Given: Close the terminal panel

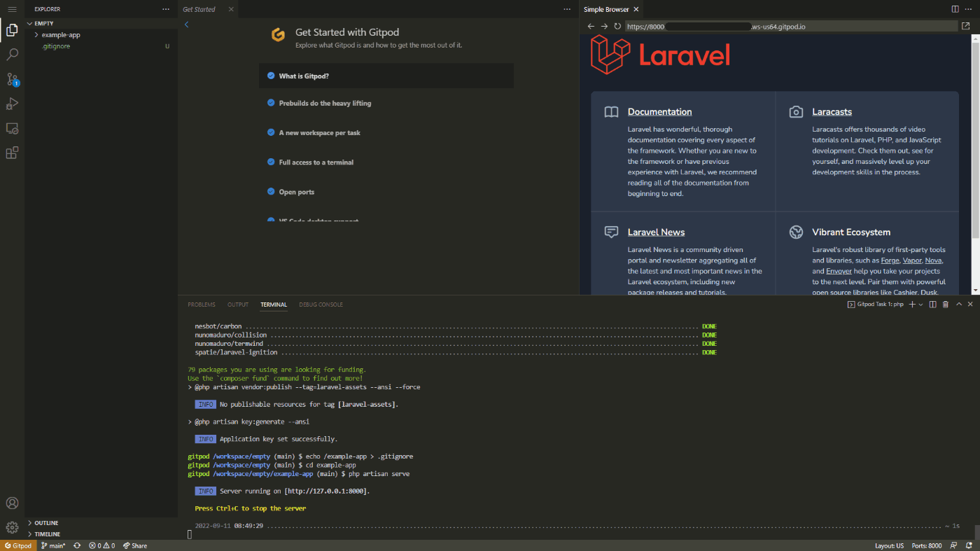Looking at the screenshot, I should click(971, 305).
